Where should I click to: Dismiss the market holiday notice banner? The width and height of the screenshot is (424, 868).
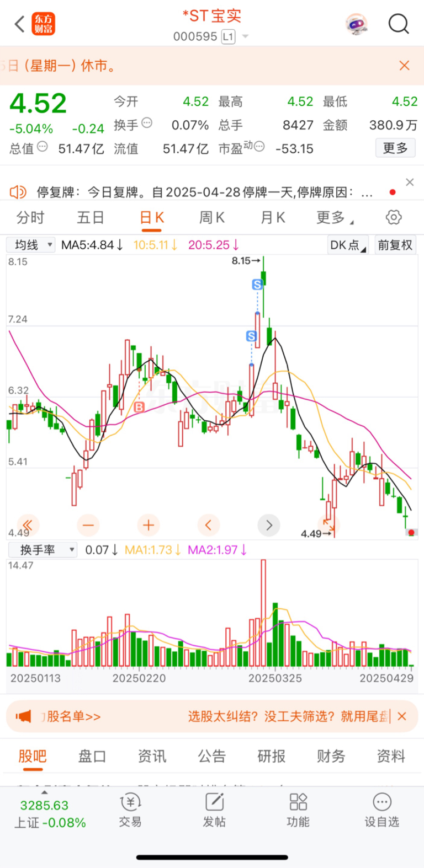coord(404,66)
